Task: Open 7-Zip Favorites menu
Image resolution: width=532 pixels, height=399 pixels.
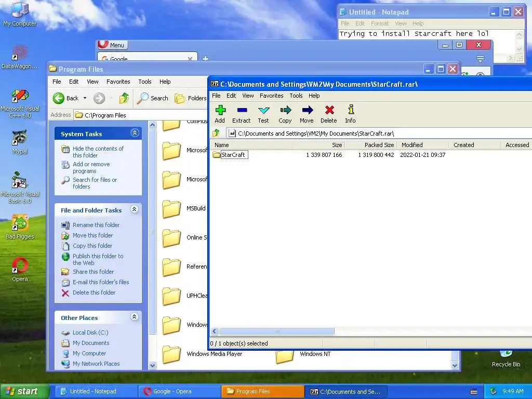Action: coord(271,96)
